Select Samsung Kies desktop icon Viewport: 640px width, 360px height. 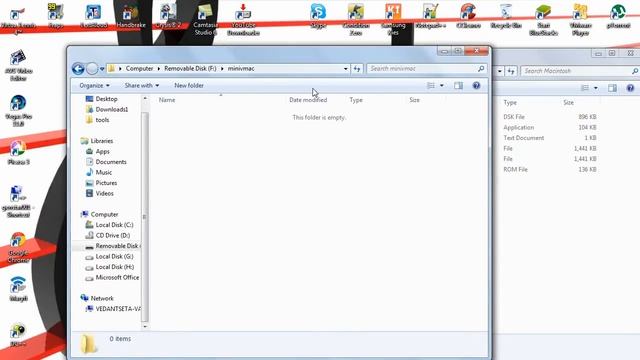click(x=393, y=20)
